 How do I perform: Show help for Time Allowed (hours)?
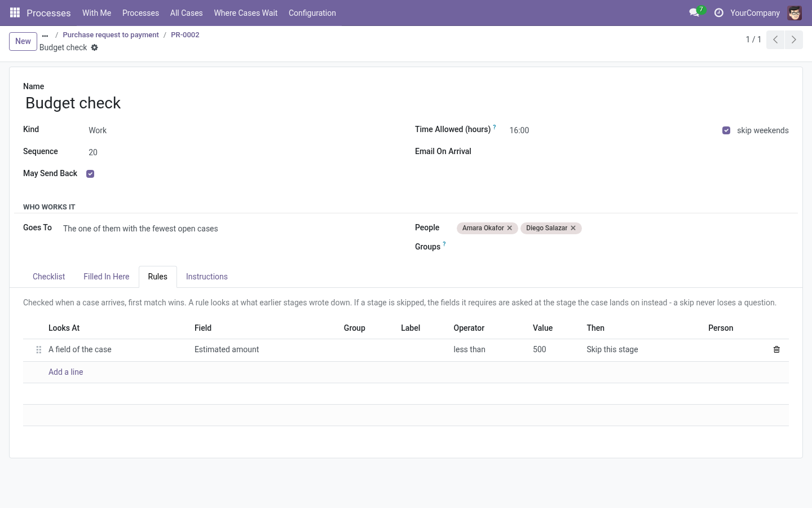pyautogui.click(x=495, y=127)
